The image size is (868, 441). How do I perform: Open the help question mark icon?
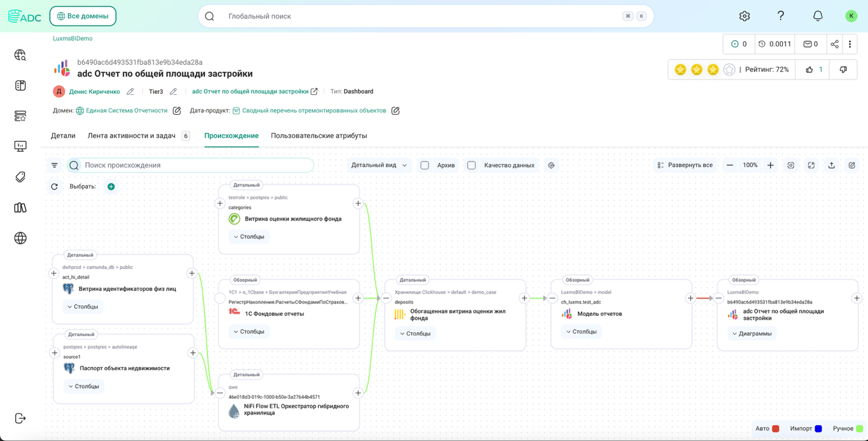[781, 16]
